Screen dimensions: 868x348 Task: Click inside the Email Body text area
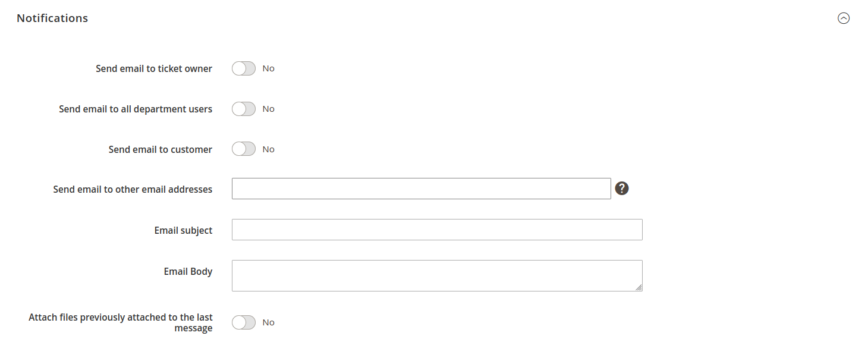(x=437, y=275)
